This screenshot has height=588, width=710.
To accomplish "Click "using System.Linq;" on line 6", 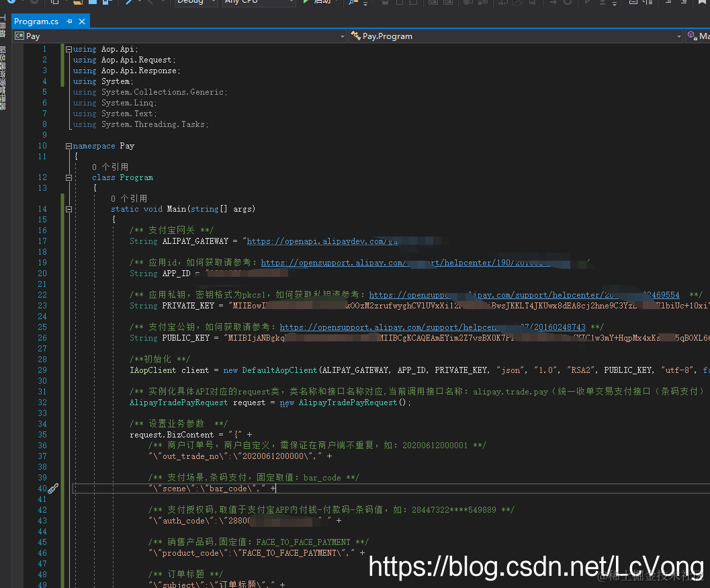I will point(115,103).
